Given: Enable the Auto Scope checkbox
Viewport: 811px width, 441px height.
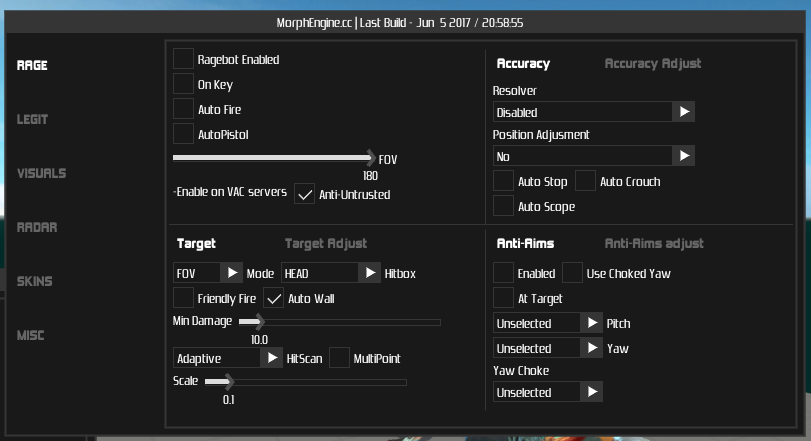Looking at the screenshot, I should click(504, 206).
